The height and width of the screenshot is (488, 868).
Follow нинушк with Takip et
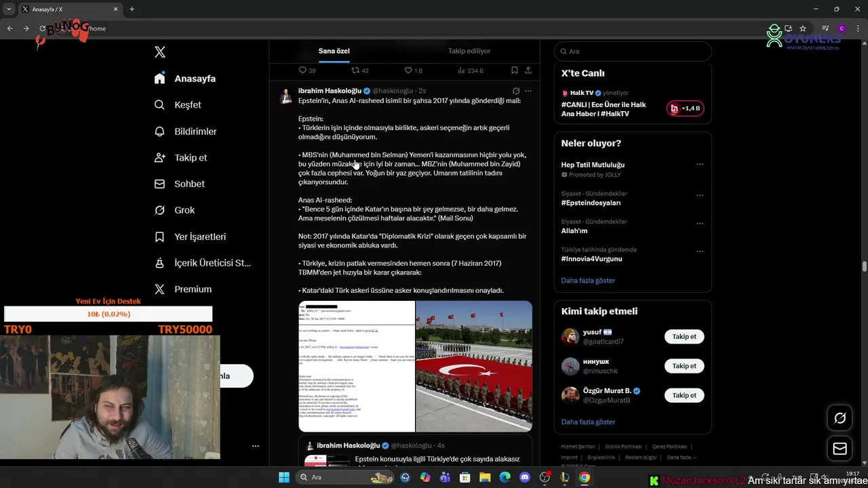click(684, 366)
